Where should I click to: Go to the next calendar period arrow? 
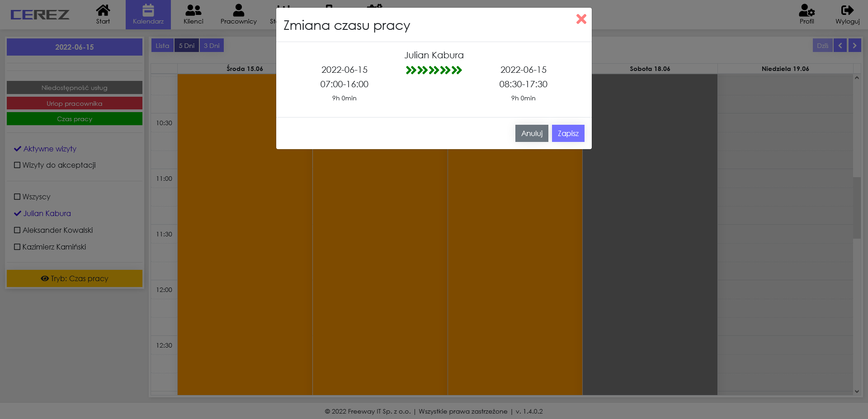854,46
